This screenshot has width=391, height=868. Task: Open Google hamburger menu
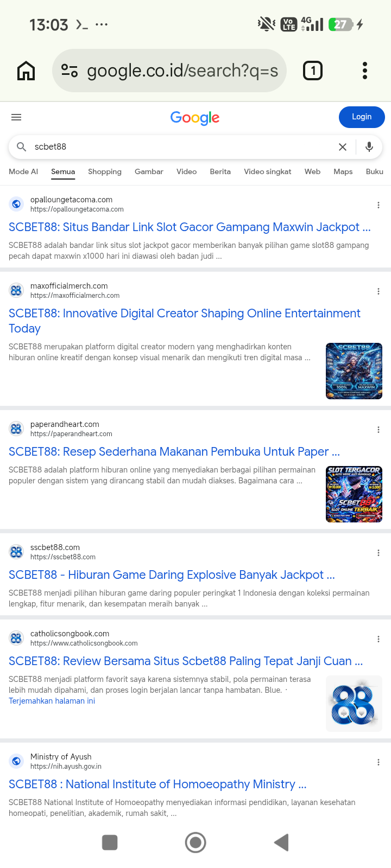pos(16,117)
